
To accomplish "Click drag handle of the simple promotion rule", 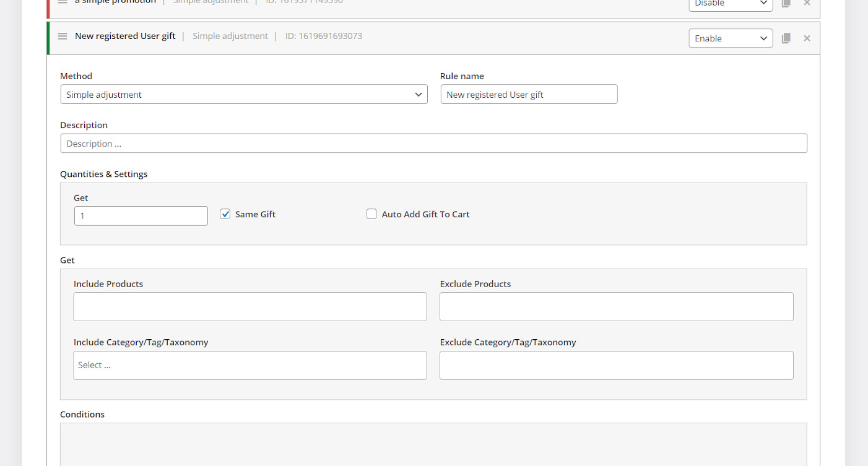I will (63, 2).
